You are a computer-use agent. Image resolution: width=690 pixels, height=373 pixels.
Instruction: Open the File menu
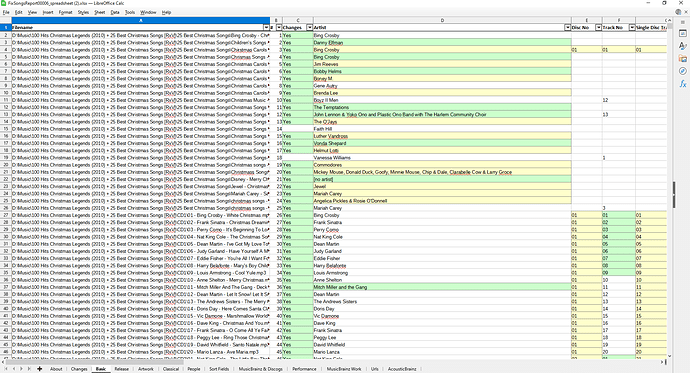click(6, 12)
